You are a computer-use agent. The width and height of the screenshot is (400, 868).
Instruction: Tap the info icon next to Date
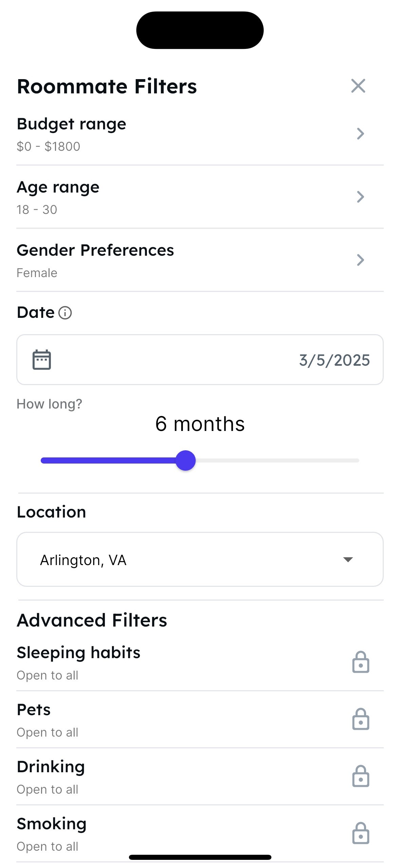coord(66,312)
